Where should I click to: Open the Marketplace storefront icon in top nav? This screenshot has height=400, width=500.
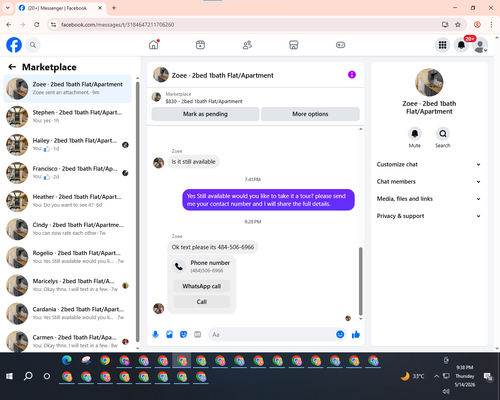click(294, 45)
